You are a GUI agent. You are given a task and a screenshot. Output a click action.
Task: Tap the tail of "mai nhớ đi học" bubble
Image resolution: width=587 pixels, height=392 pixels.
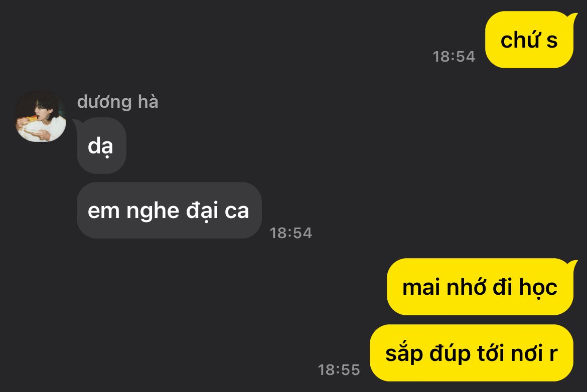573,265
